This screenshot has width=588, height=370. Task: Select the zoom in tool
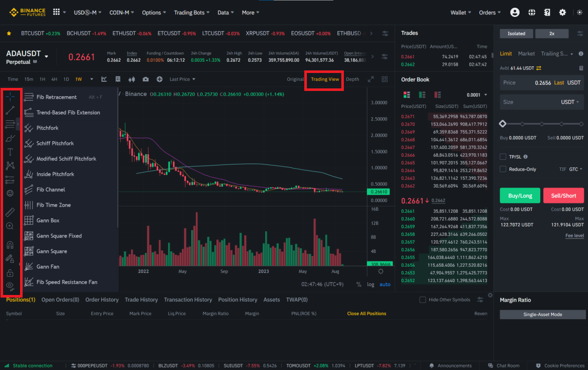pyautogui.click(x=10, y=226)
